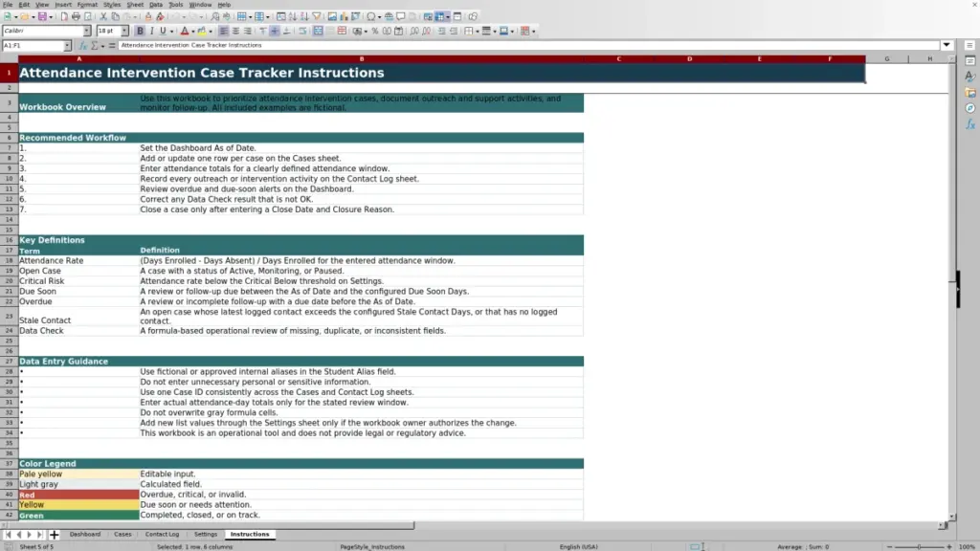
Task: Open Borders dropdown arrow
Action: [477, 31]
